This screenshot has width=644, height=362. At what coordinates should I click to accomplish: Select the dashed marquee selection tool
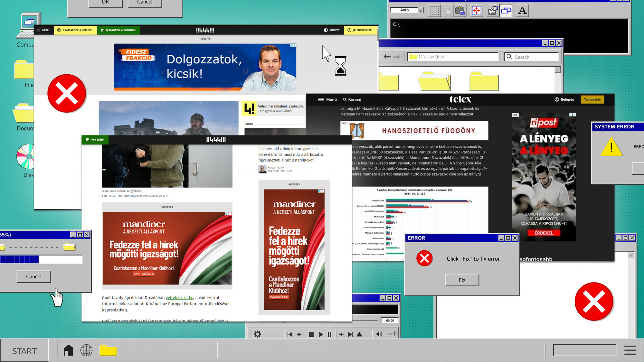tap(434, 11)
